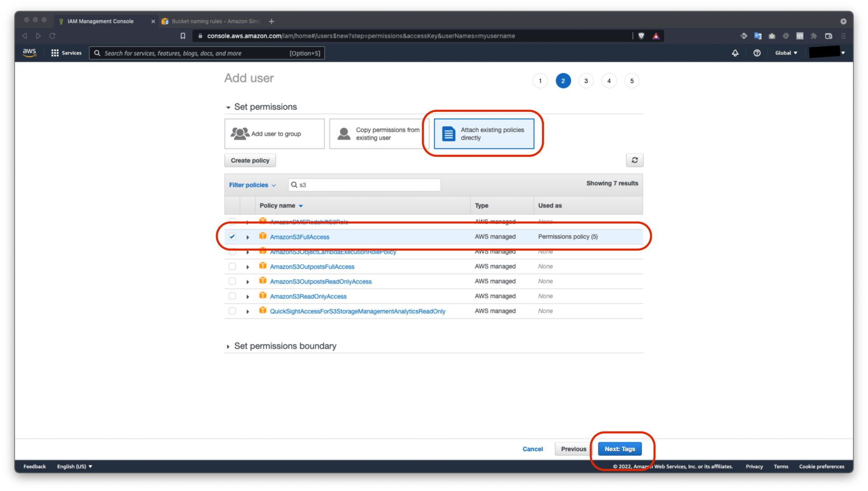Click the AWS logo to go home
This screenshot has width=868, height=491.
pos(29,52)
